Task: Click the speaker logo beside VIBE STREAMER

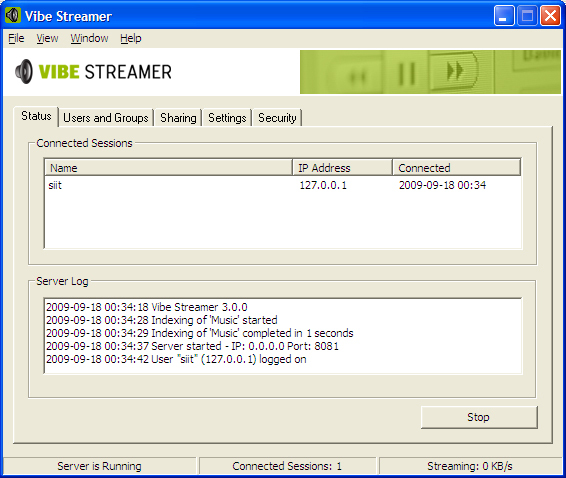Action: coord(24,71)
